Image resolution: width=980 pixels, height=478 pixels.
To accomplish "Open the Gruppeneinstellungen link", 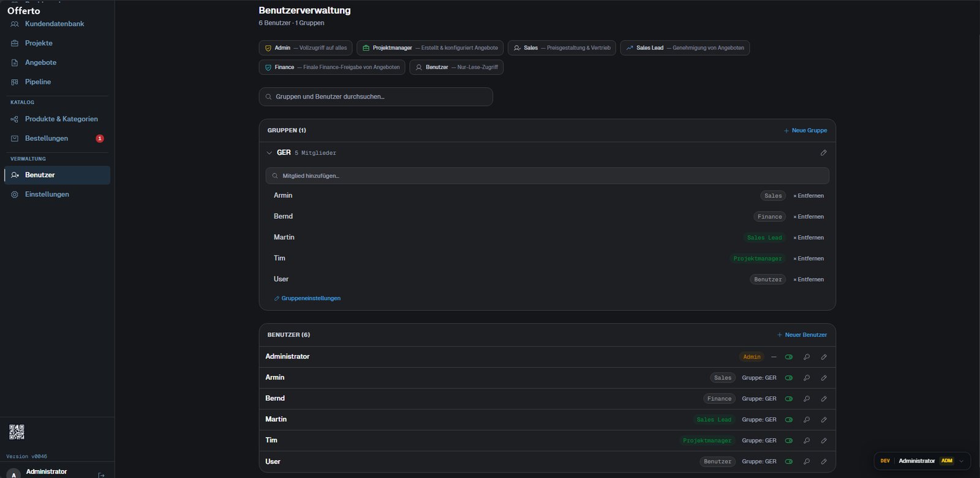I will [x=307, y=298].
